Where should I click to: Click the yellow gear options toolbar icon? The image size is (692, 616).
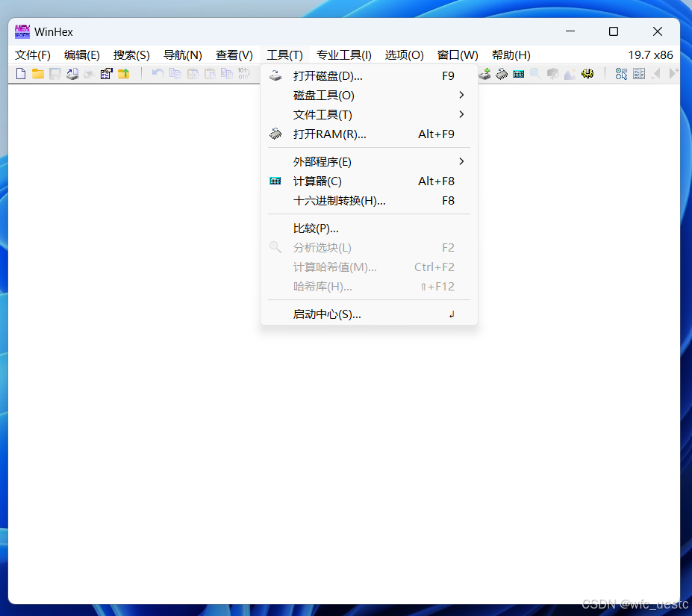point(587,74)
